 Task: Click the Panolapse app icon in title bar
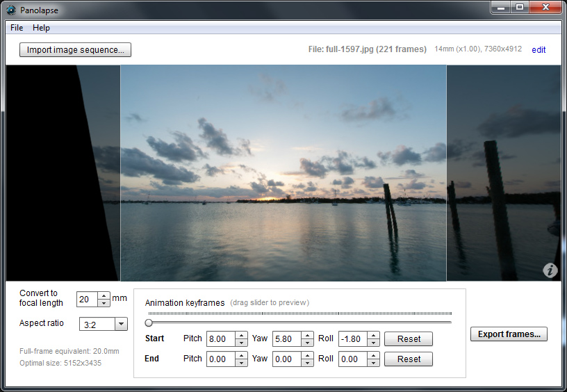[x=11, y=10]
